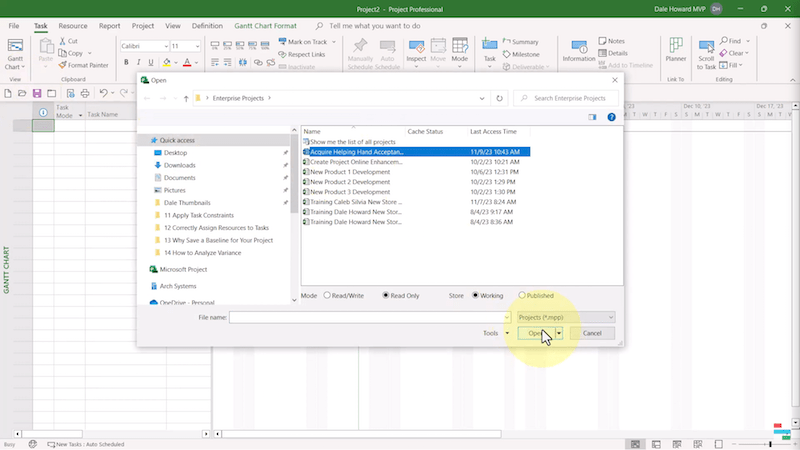The width and height of the screenshot is (800, 450).
Task: Open the Find dropdown in Editing group
Action: click(x=748, y=41)
